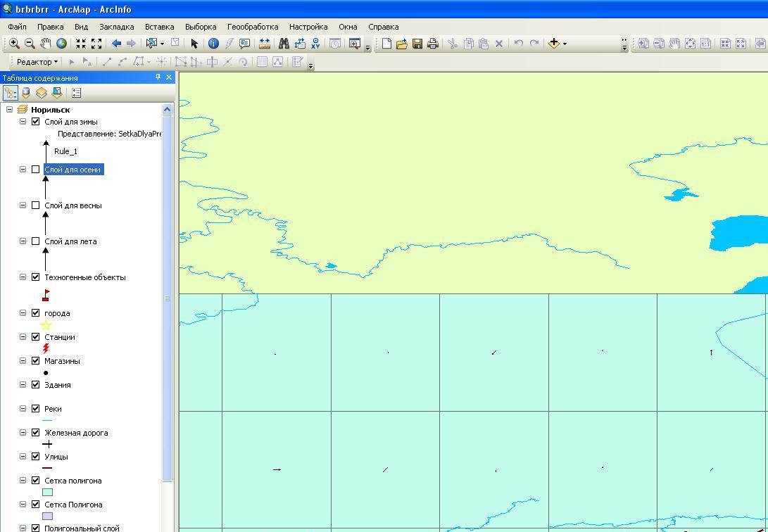
Task: Click the table of contents scroll-up arrow
Action: click(x=168, y=110)
